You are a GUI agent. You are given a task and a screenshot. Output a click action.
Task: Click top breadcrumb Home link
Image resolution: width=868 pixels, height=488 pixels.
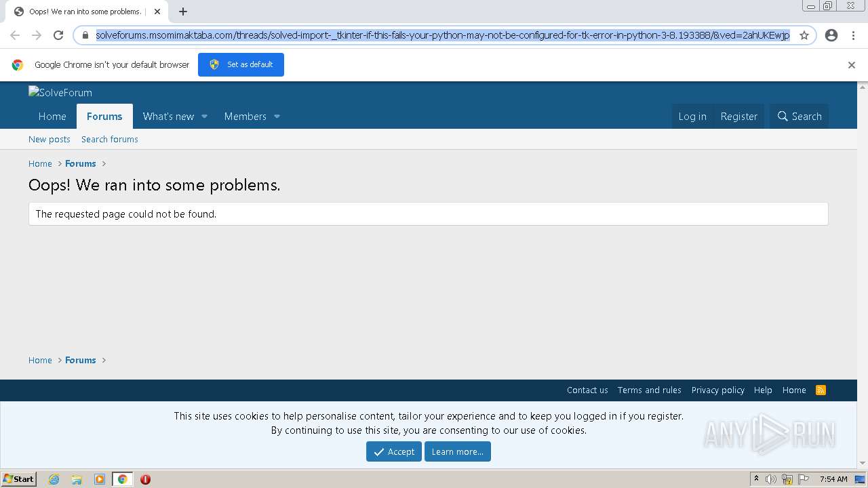(40, 163)
